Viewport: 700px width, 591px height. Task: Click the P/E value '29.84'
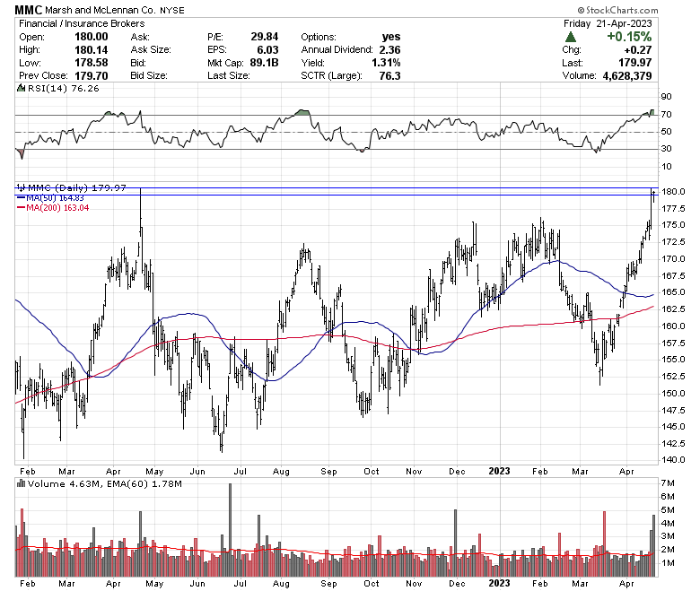pyautogui.click(x=264, y=37)
